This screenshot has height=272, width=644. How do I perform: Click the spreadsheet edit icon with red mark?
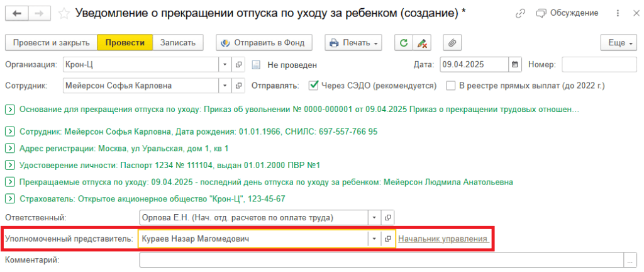(x=421, y=43)
